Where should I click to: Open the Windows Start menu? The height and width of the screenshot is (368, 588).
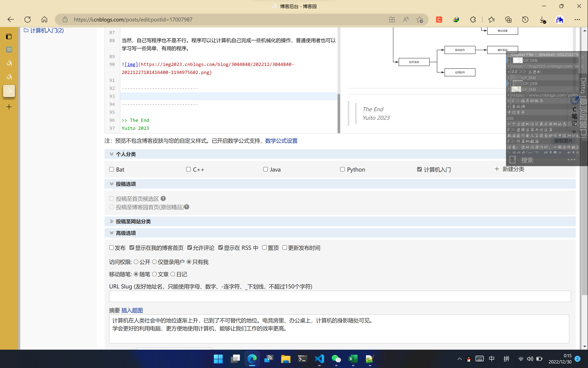[x=218, y=359]
